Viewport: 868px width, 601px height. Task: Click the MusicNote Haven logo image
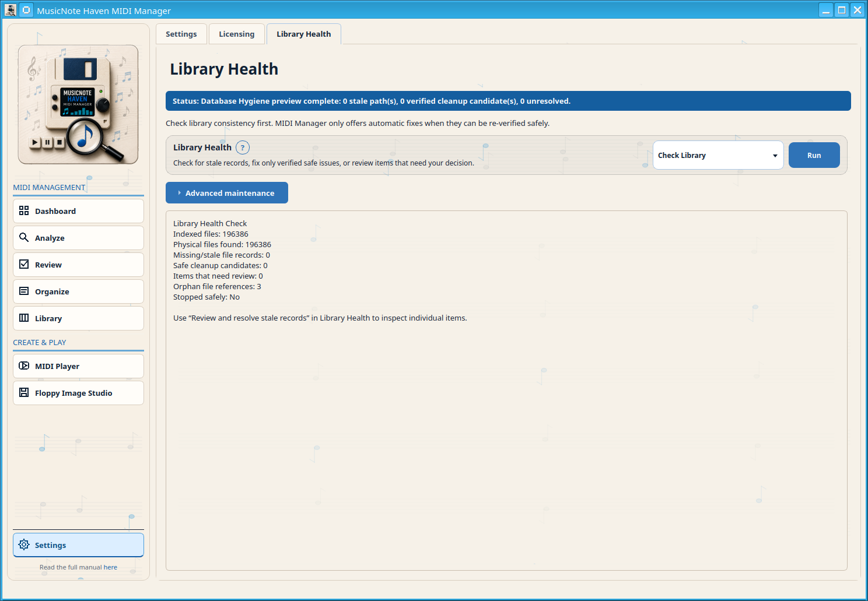[78, 104]
